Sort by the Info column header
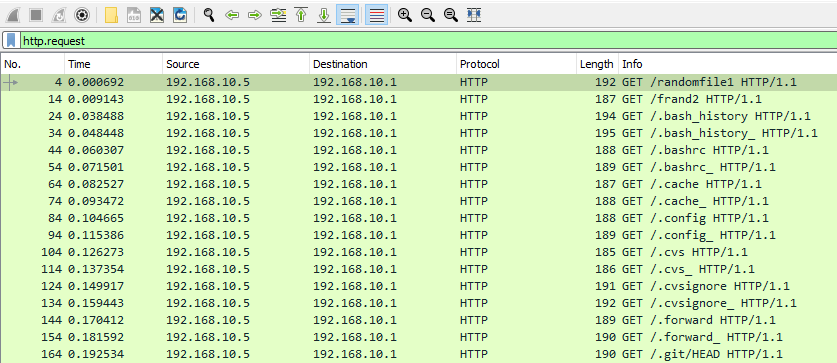The width and height of the screenshot is (837, 363). (728, 64)
